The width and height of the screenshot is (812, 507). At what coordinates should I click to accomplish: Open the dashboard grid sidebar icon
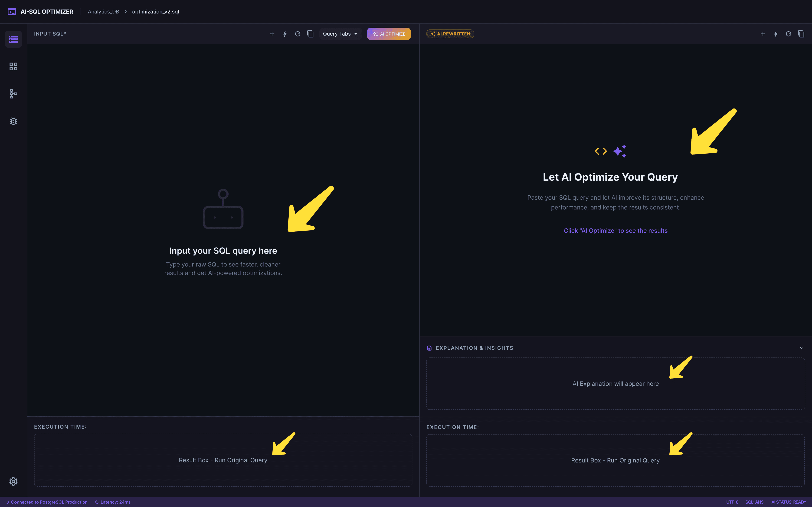(13, 66)
